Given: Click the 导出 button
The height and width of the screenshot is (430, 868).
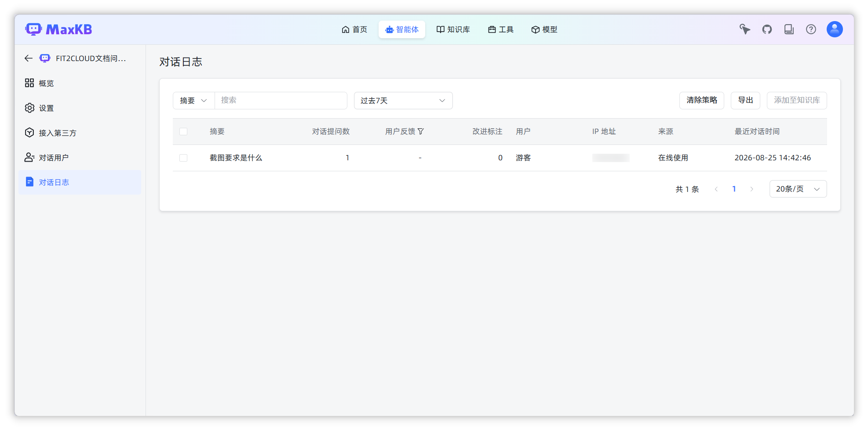Looking at the screenshot, I should (745, 101).
